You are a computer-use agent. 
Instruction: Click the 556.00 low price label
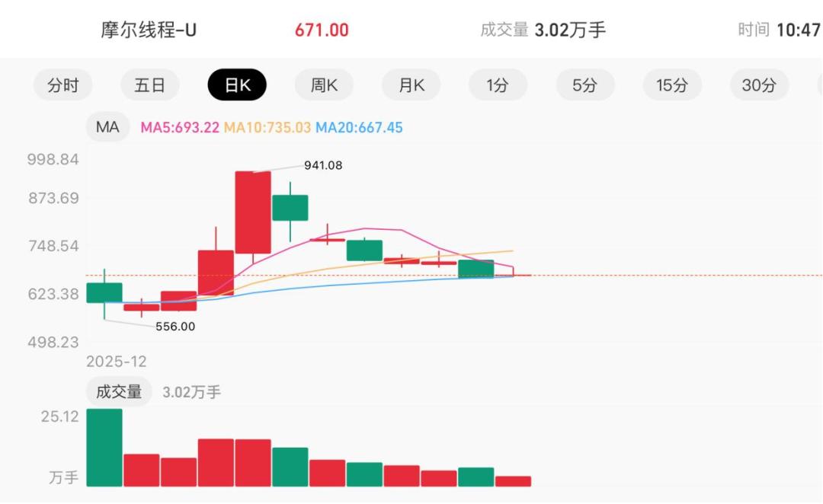pyautogui.click(x=175, y=327)
